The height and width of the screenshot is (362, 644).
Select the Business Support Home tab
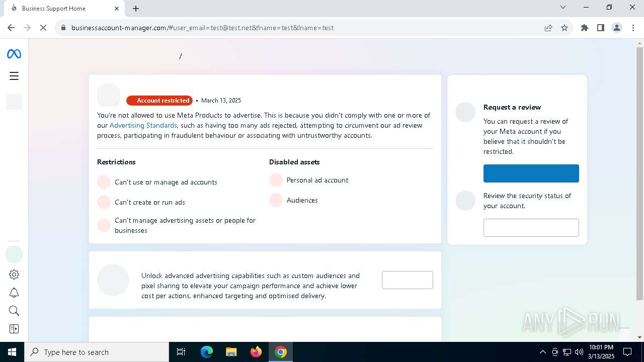[64, 9]
